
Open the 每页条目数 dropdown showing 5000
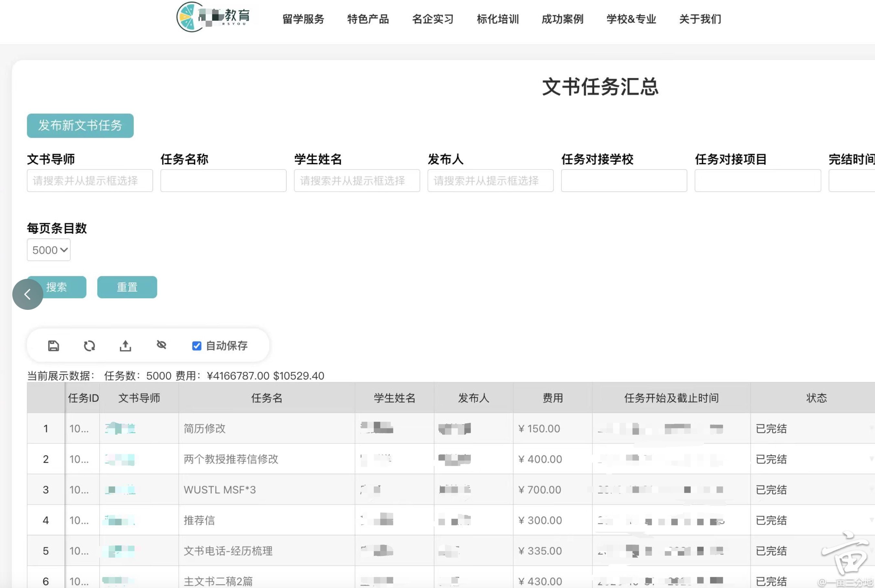[49, 250]
